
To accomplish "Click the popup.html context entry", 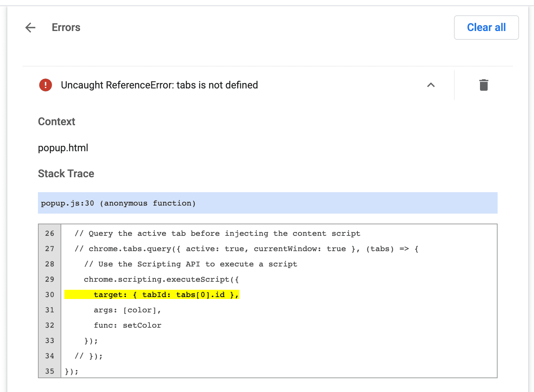I will click(63, 148).
